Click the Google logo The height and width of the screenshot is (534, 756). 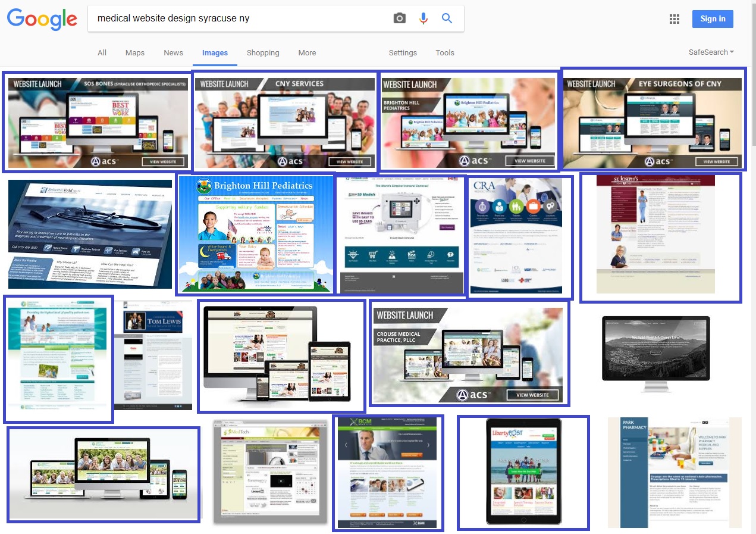[x=42, y=20]
